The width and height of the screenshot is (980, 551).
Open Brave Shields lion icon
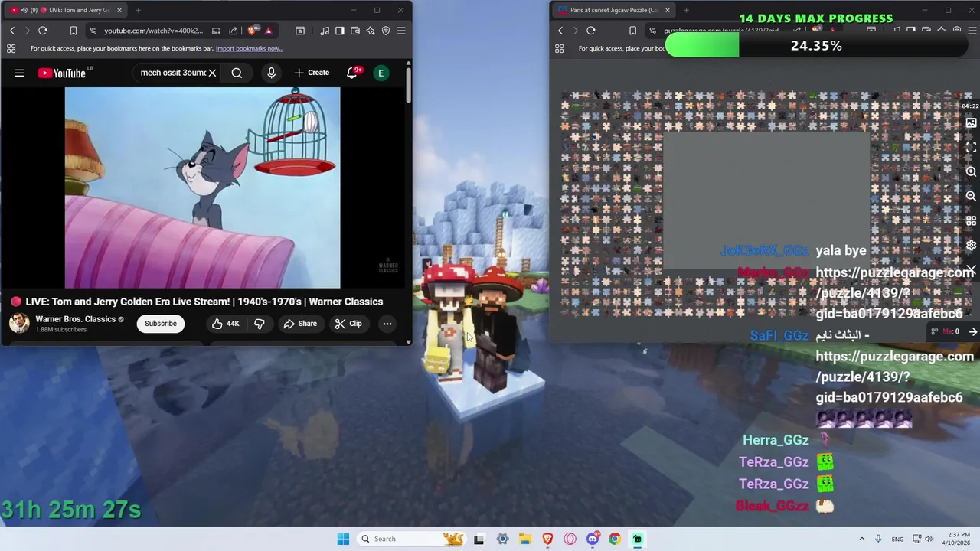point(253,31)
